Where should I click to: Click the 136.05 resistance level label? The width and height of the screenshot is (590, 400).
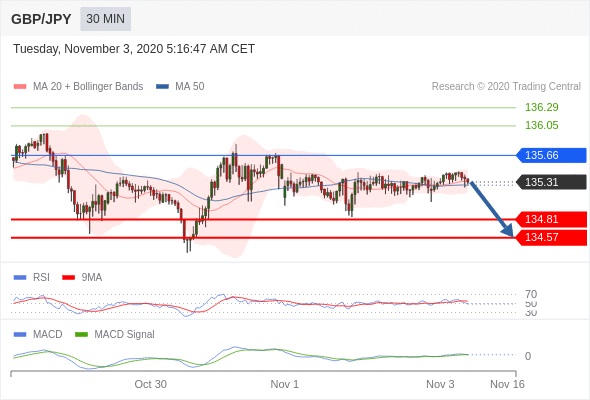(x=541, y=125)
